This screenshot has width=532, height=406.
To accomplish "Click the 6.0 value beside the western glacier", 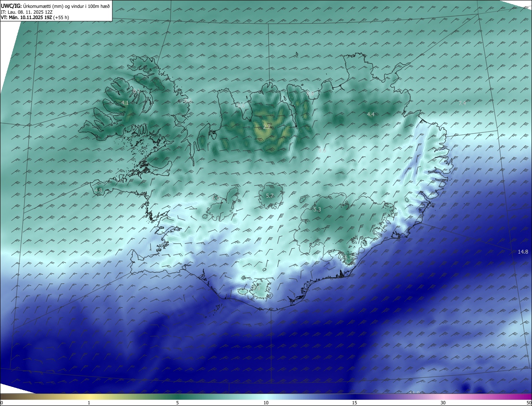I will [x=215, y=198].
